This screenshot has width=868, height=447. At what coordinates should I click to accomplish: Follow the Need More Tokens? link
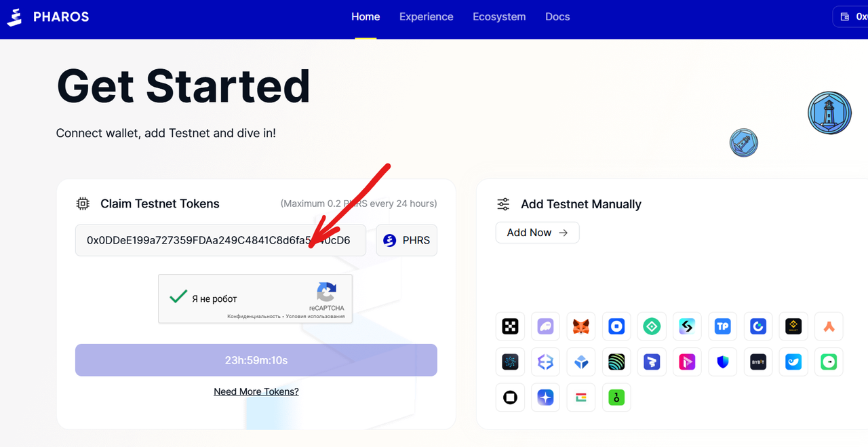[x=256, y=391]
